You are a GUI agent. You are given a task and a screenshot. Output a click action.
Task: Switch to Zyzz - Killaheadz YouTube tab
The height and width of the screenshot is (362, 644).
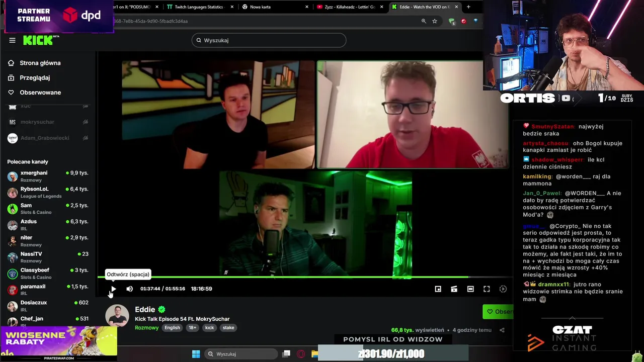350,7
